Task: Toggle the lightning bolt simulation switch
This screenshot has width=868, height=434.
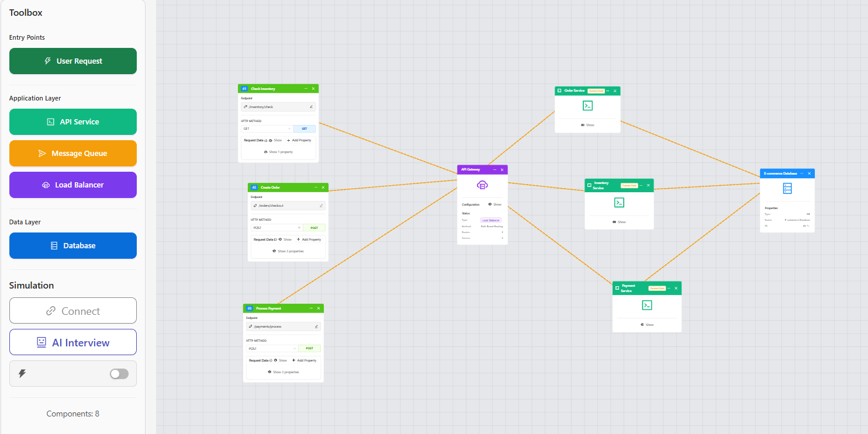Action: (119, 374)
